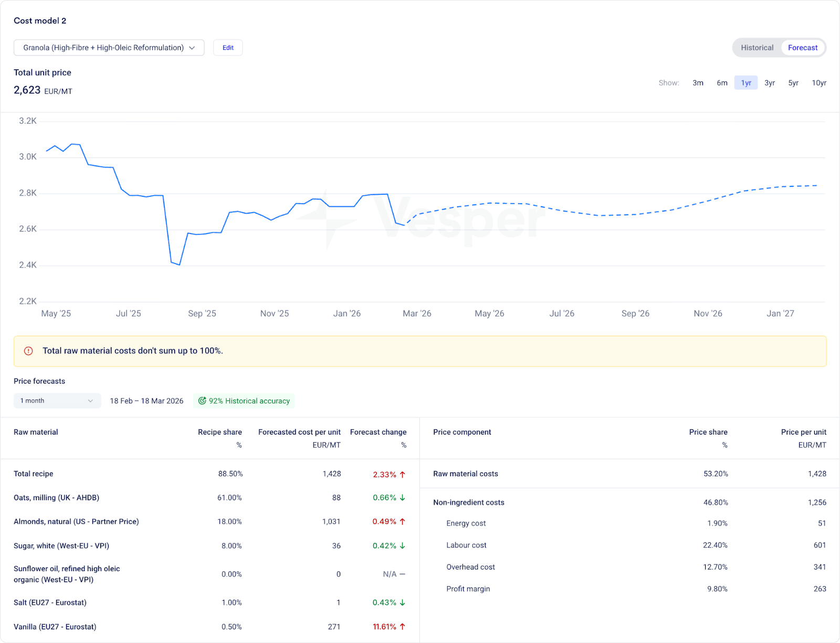Click the green down arrow for Oats
Viewport: 840px width, 643px height.
403,498
